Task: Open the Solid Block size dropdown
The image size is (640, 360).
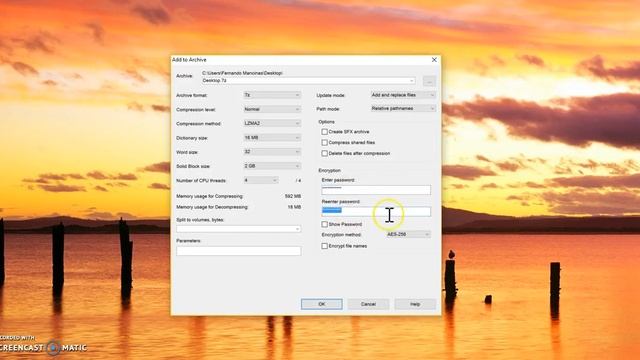Action: click(x=272, y=166)
